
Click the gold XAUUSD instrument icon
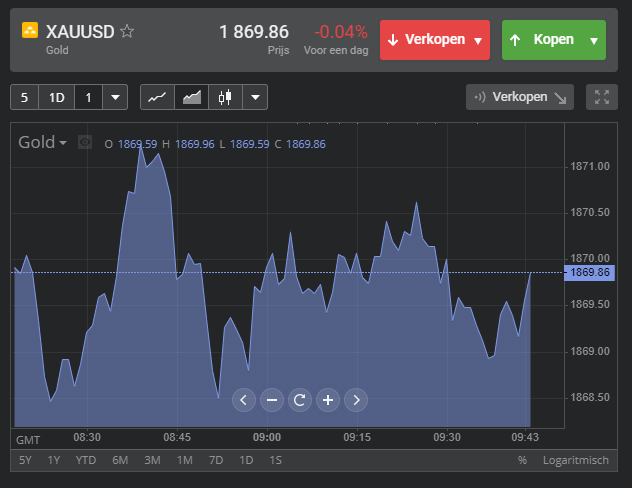30,30
